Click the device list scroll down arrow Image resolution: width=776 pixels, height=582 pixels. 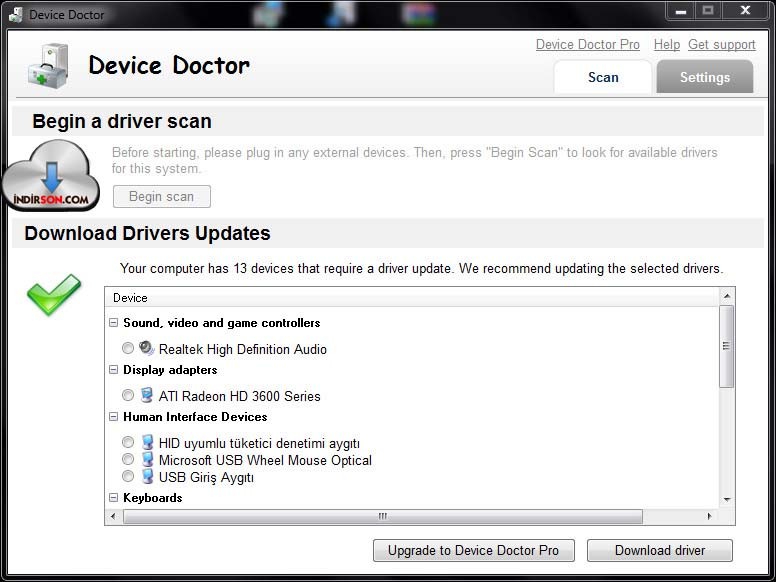tap(727, 499)
